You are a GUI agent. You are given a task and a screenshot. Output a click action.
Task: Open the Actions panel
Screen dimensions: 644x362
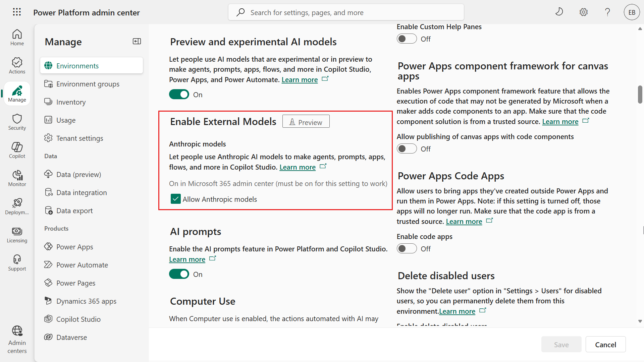click(x=17, y=65)
